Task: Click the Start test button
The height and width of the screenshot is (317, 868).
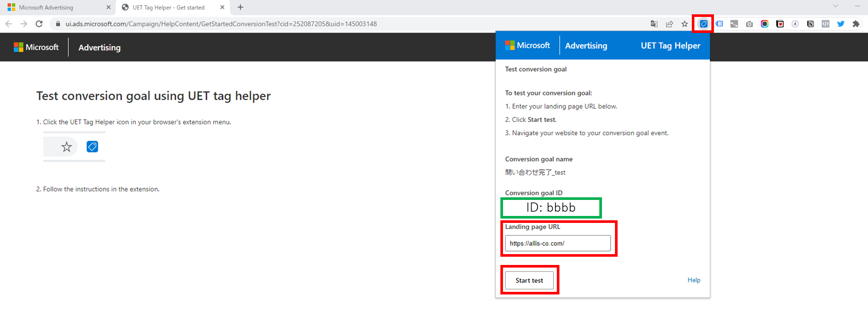Action: pyautogui.click(x=529, y=280)
